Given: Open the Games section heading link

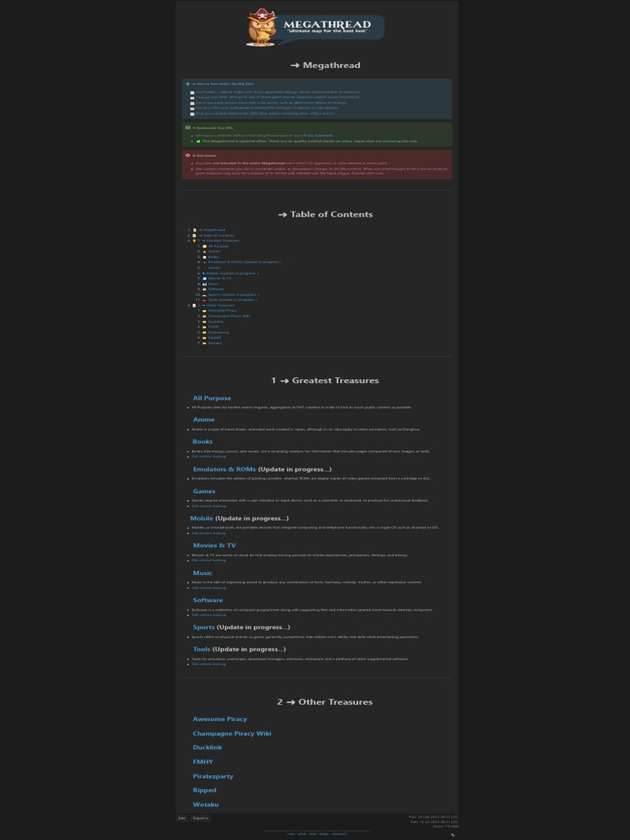Looking at the screenshot, I should coord(204,491).
